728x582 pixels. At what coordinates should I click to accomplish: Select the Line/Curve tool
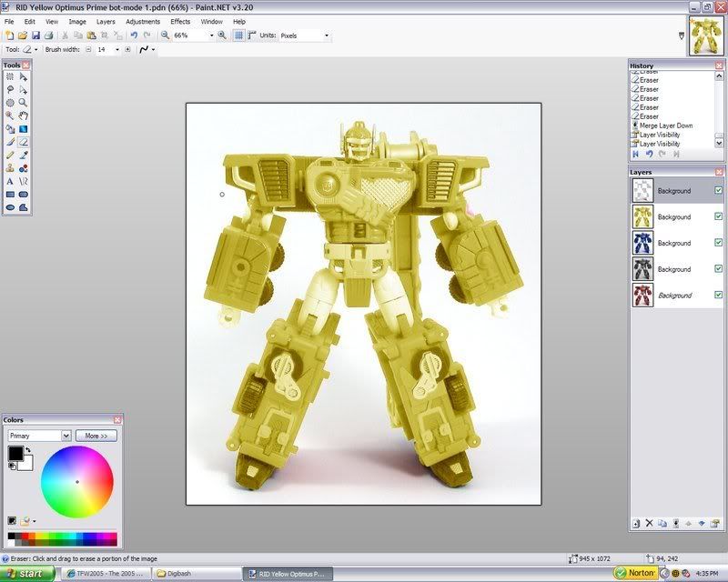[24, 181]
